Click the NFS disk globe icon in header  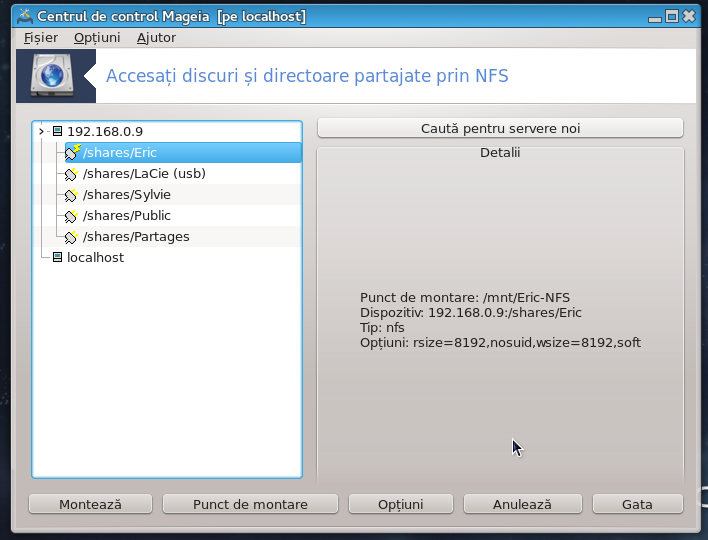pyautogui.click(x=52, y=75)
